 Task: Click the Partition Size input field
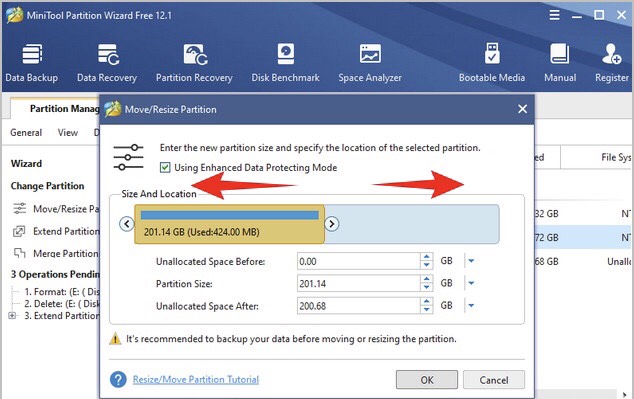tap(359, 283)
